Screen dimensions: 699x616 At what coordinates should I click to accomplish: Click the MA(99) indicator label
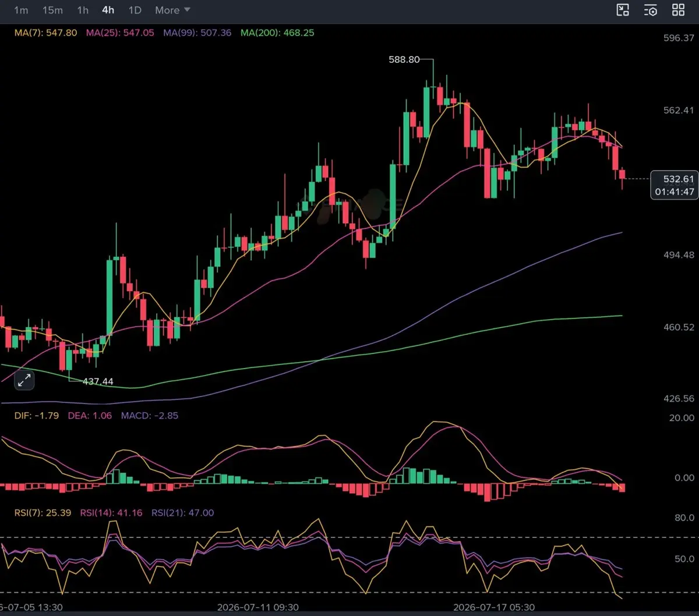pyautogui.click(x=197, y=33)
